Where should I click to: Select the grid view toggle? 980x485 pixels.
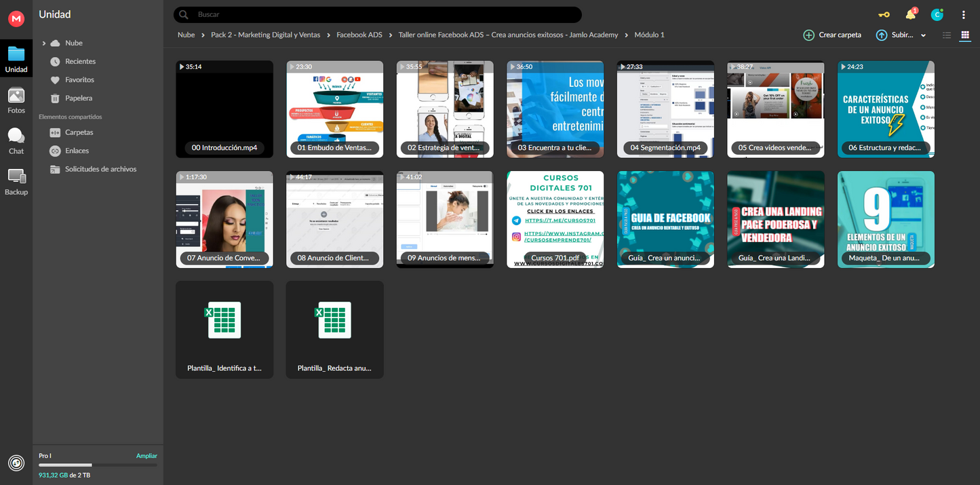[x=965, y=35]
